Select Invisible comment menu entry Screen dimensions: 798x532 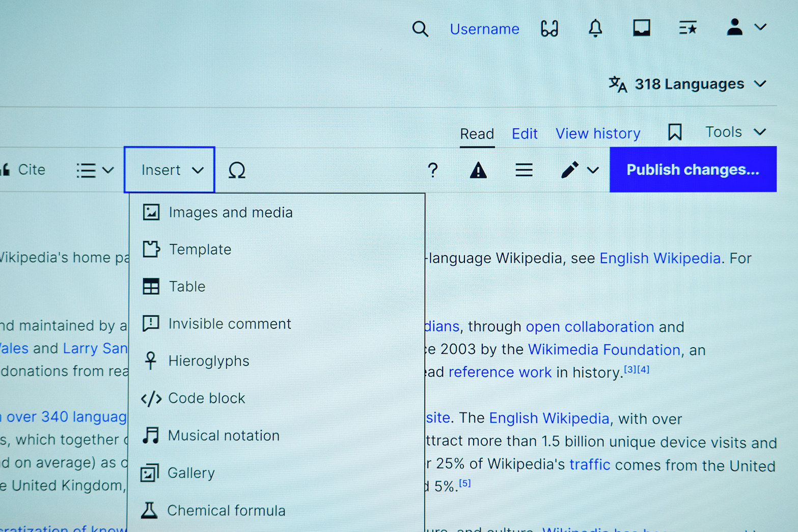click(277, 324)
